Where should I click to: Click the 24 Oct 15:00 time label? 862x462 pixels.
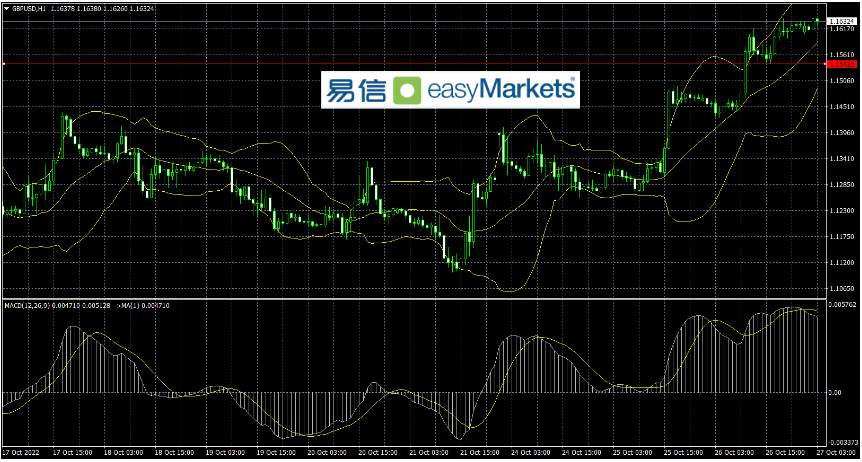coord(581,452)
